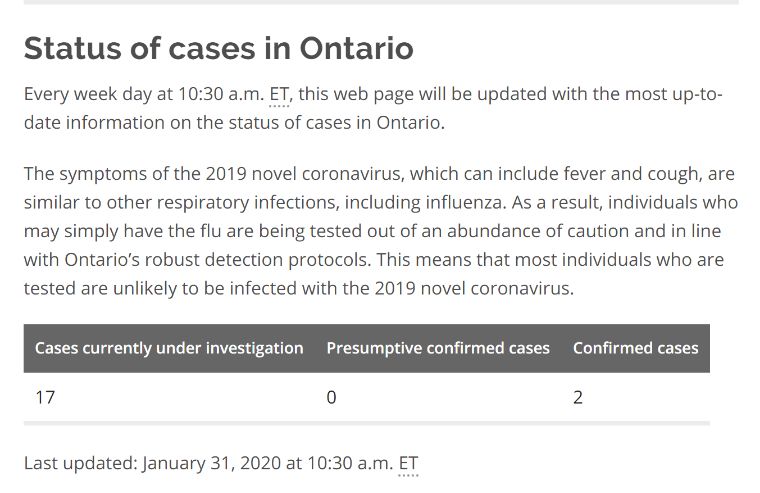The image size is (760, 493).
Task: Click the 'Last updated: January 31, 2020' line
Action: [221, 463]
